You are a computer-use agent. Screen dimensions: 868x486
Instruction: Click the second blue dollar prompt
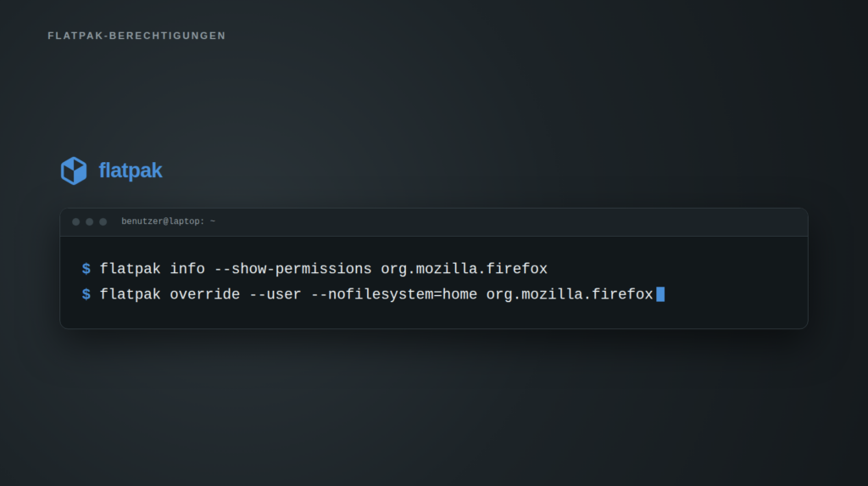click(x=86, y=294)
